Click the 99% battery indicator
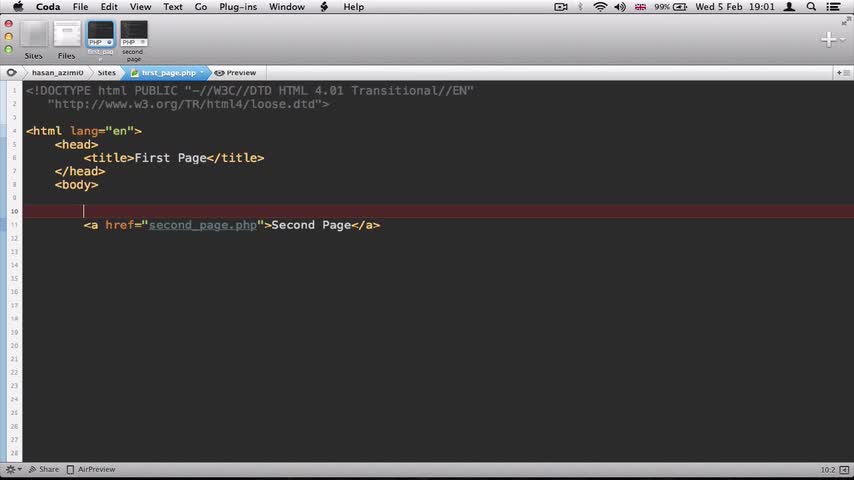This screenshot has width=854, height=480. 670,7
